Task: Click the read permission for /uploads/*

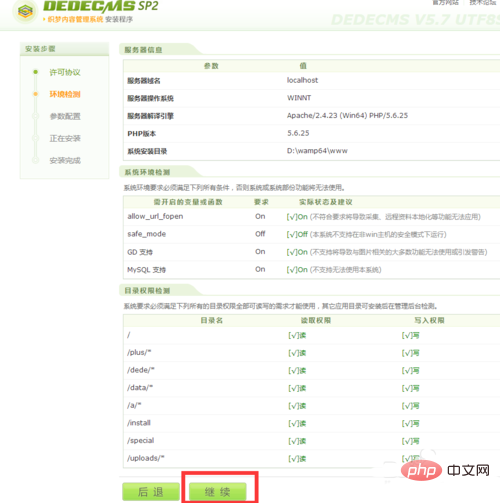Action: pyautogui.click(x=297, y=459)
